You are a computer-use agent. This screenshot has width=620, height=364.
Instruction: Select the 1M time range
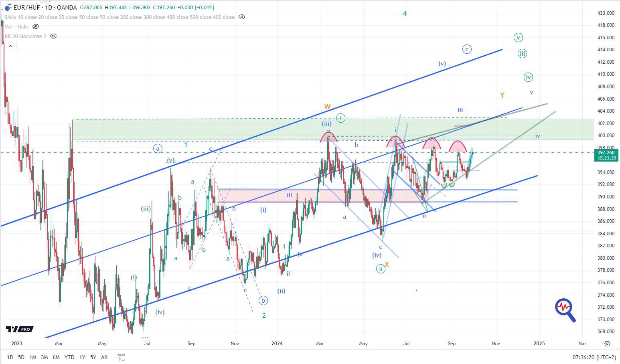pos(33,357)
